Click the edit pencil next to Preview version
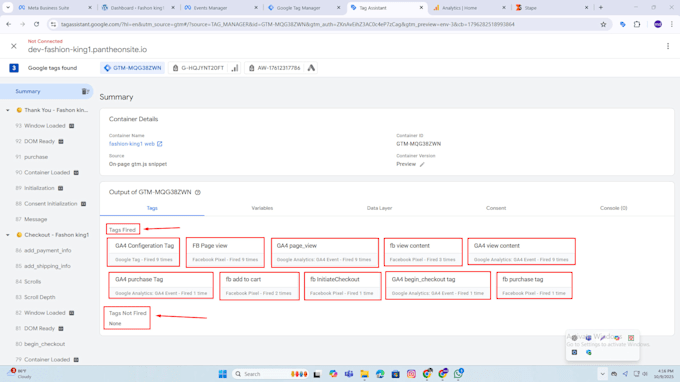This screenshot has width=680, height=382. 422,164
